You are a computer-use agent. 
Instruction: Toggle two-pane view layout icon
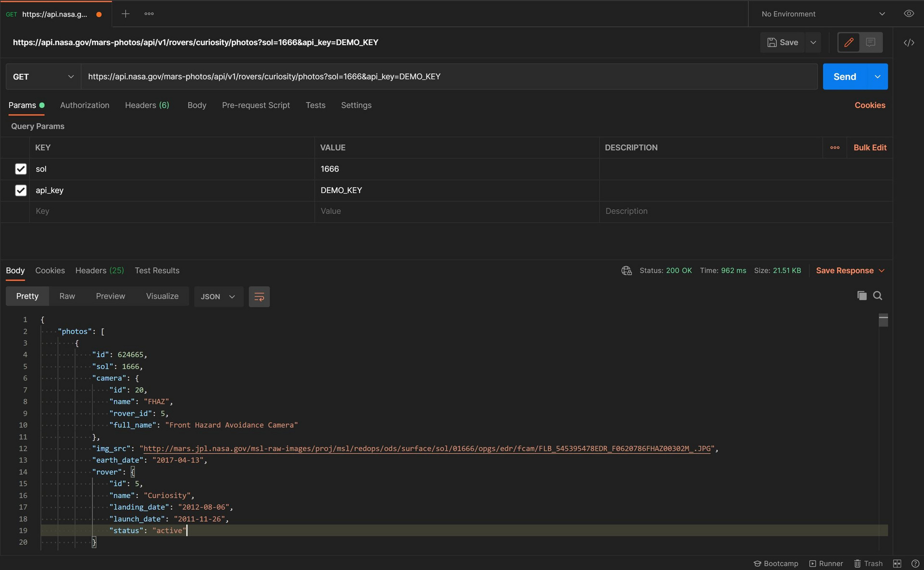pyautogui.click(x=897, y=563)
